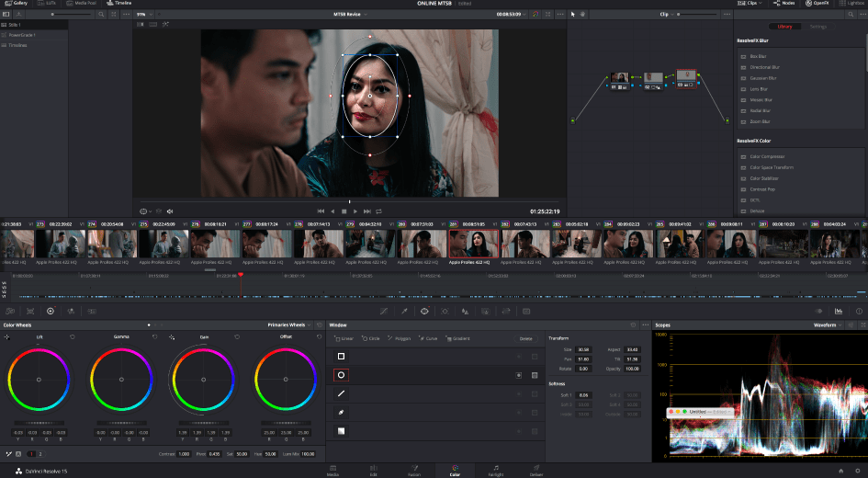Click the Power Window palette icon

point(424,312)
